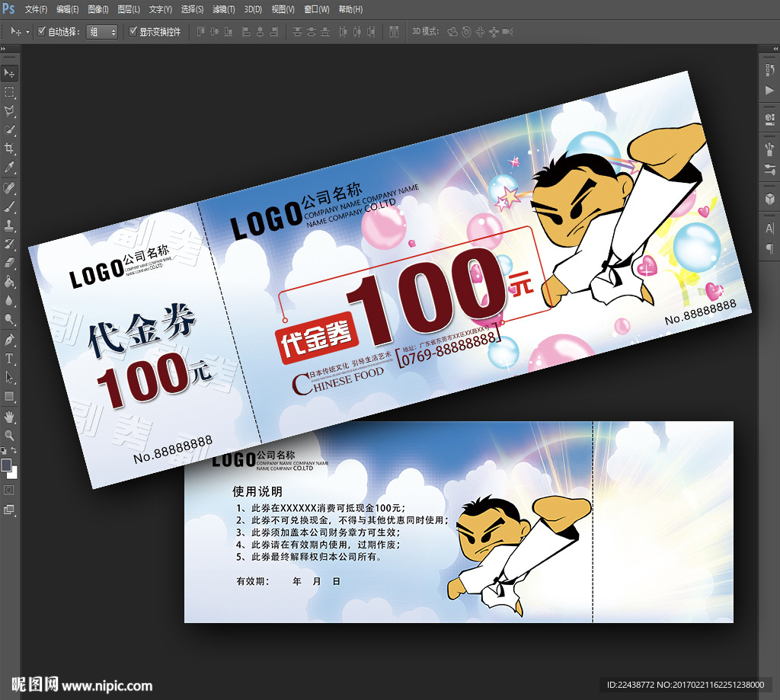
Task: Open the Character panel icon
Action: point(769,229)
